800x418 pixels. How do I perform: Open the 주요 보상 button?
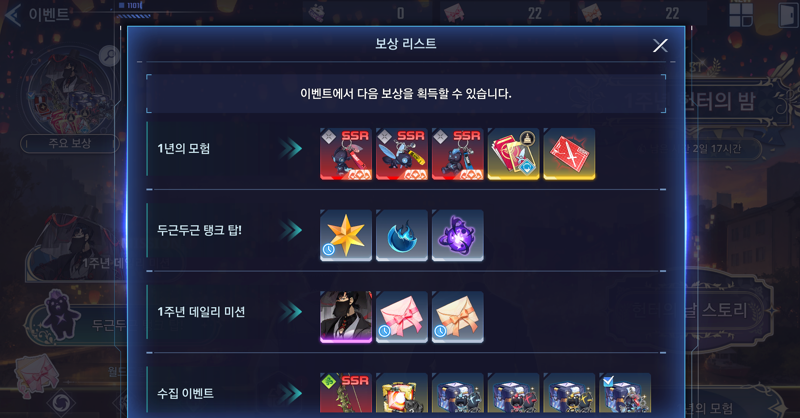(70, 143)
